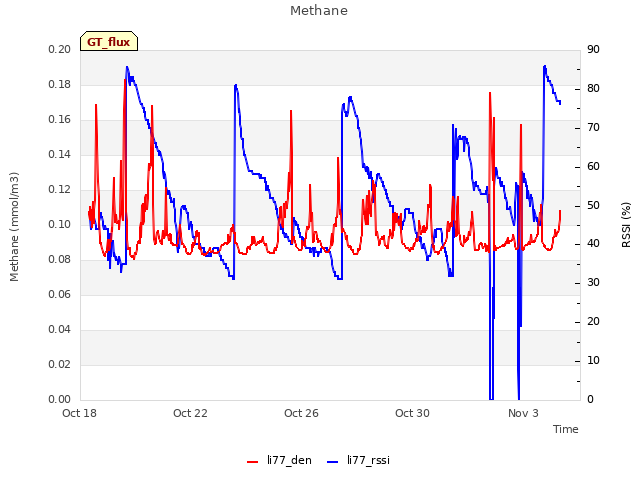Image resolution: width=640 pixels, height=480 pixels.
Task: Click the 0.04 left axis value
Action: tap(60, 329)
